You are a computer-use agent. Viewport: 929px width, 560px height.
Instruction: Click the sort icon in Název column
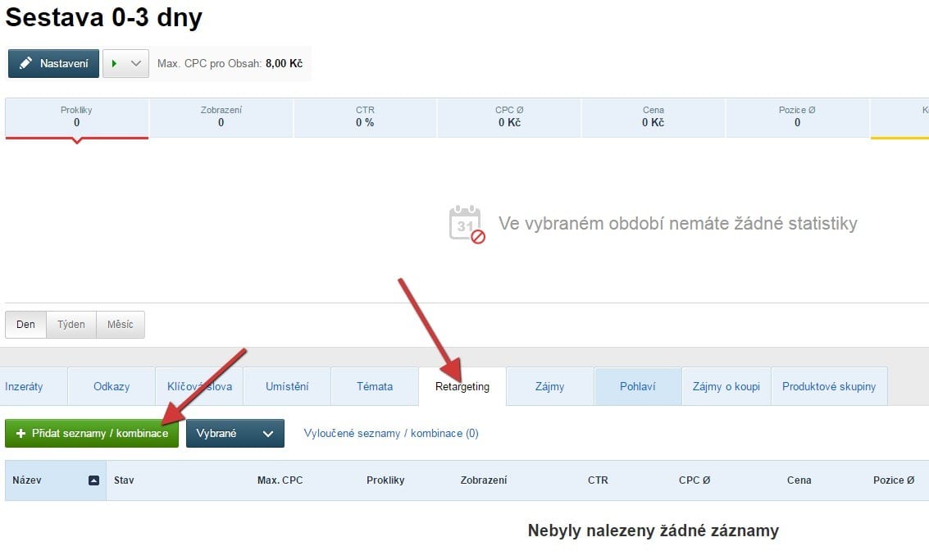(x=93, y=480)
